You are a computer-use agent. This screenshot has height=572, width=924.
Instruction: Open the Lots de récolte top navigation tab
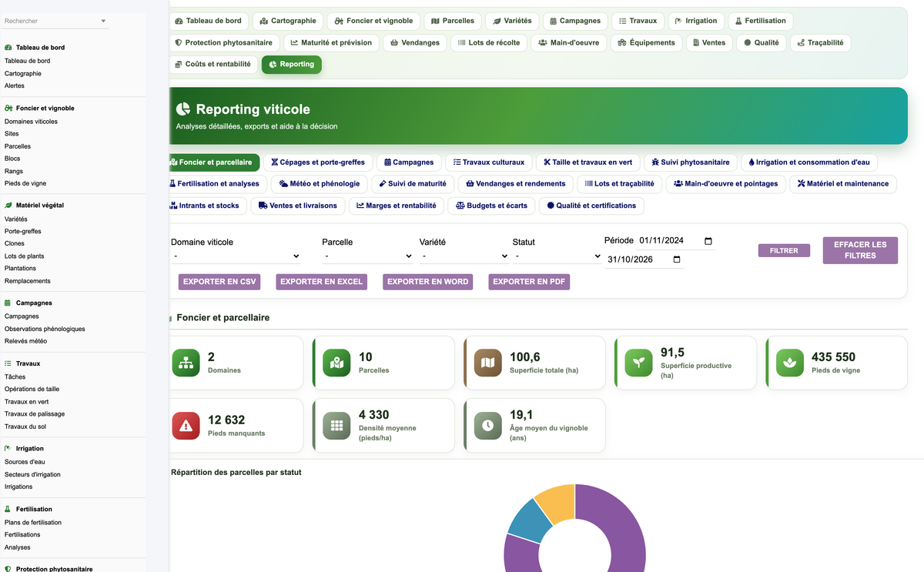point(488,42)
